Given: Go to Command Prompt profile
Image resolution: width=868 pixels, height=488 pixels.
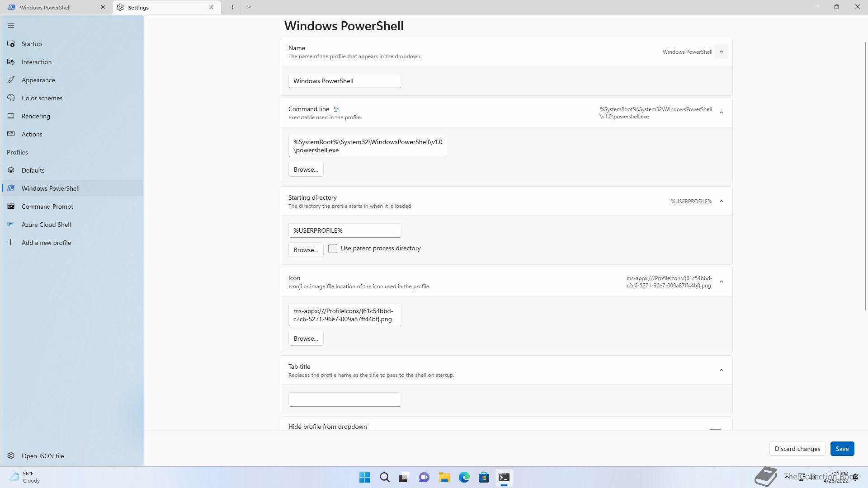Looking at the screenshot, I should point(72,206).
